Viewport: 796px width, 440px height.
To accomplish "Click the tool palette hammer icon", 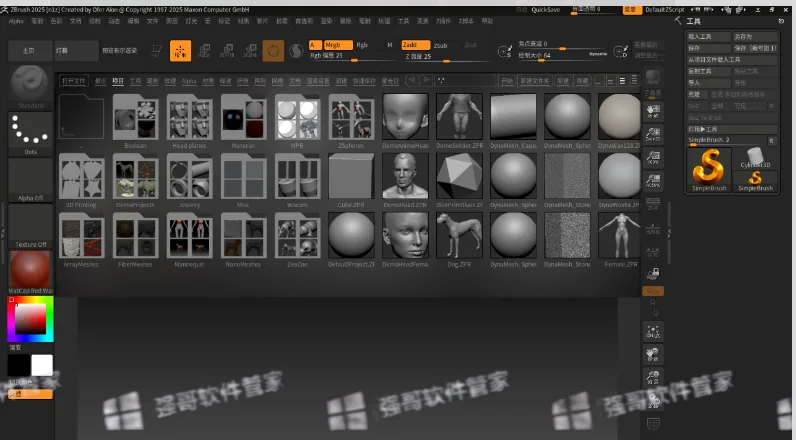I will [678, 20].
